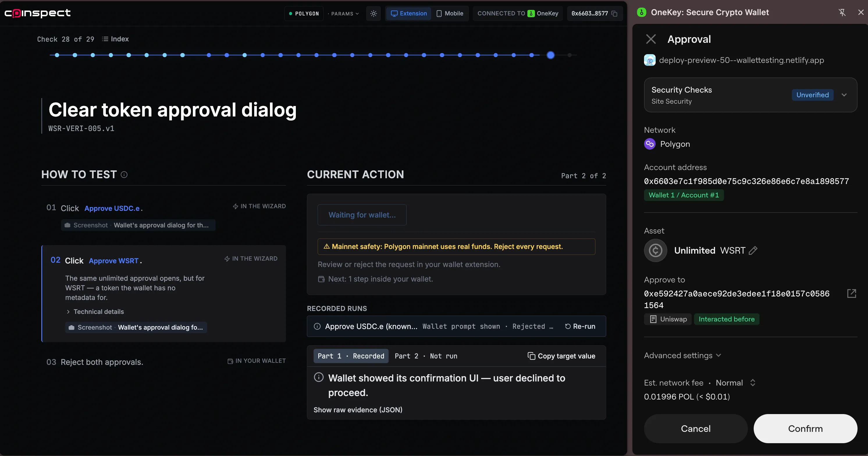
Task: Click the info icon by wallet confirmation result
Action: (319, 377)
